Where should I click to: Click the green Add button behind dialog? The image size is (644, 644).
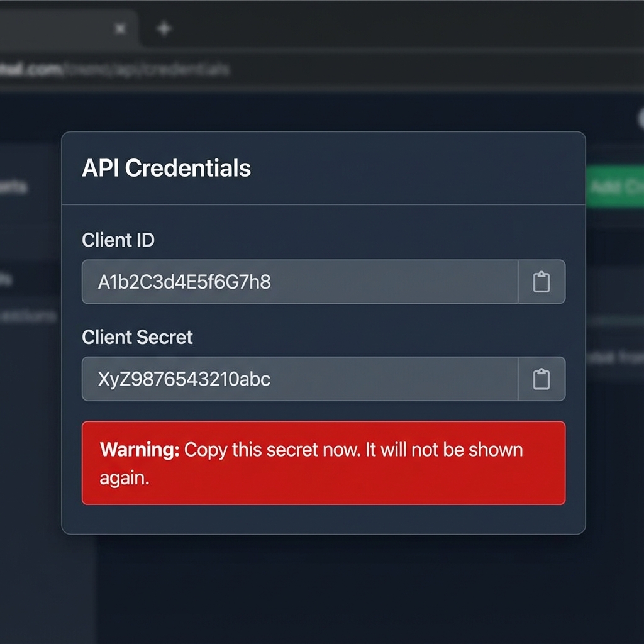click(x=615, y=187)
